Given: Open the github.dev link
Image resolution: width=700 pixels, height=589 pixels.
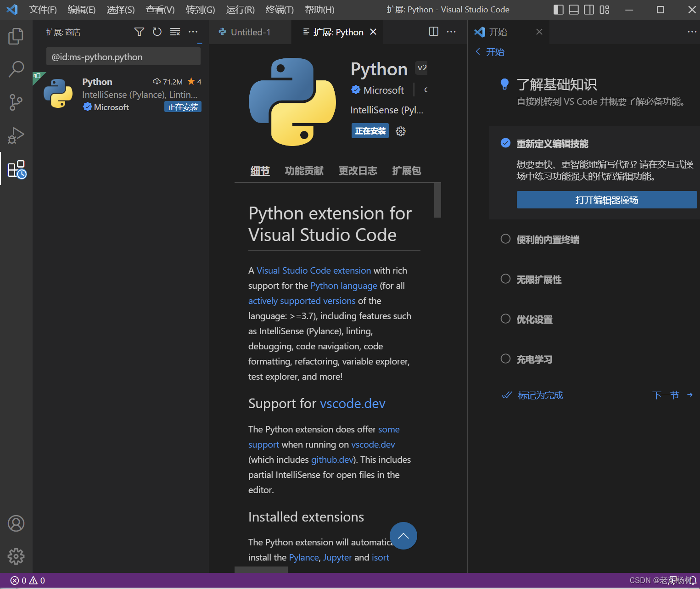Looking at the screenshot, I should pos(332,460).
